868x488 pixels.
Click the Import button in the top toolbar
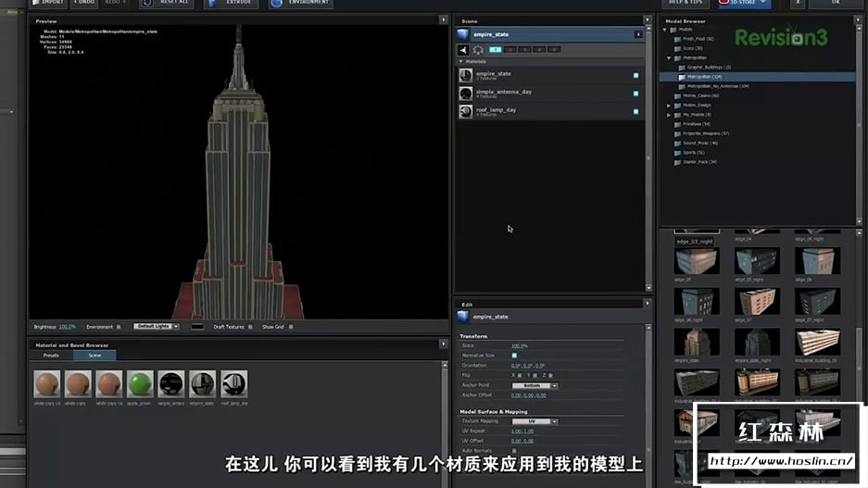click(48, 3)
